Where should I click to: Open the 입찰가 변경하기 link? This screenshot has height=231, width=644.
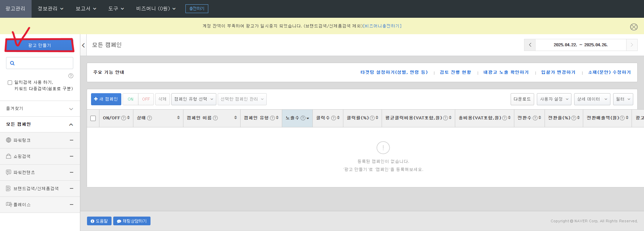[558, 72]
